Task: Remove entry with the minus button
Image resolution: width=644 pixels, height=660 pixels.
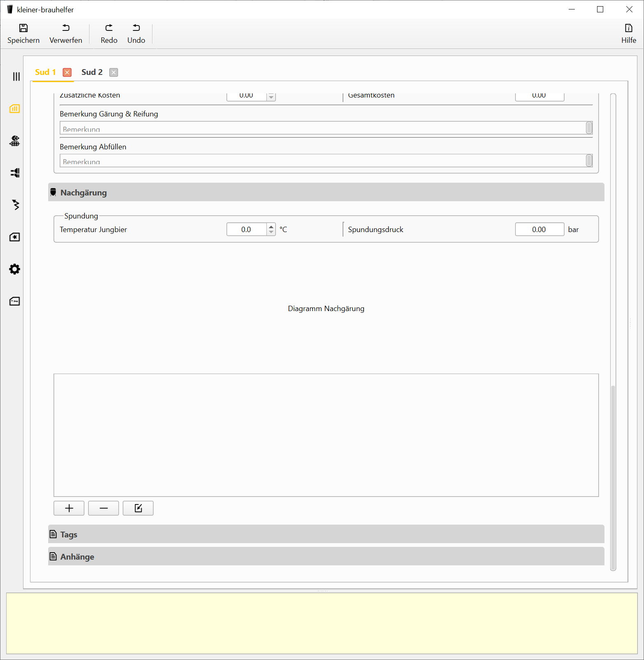Action: coord(103,508)
